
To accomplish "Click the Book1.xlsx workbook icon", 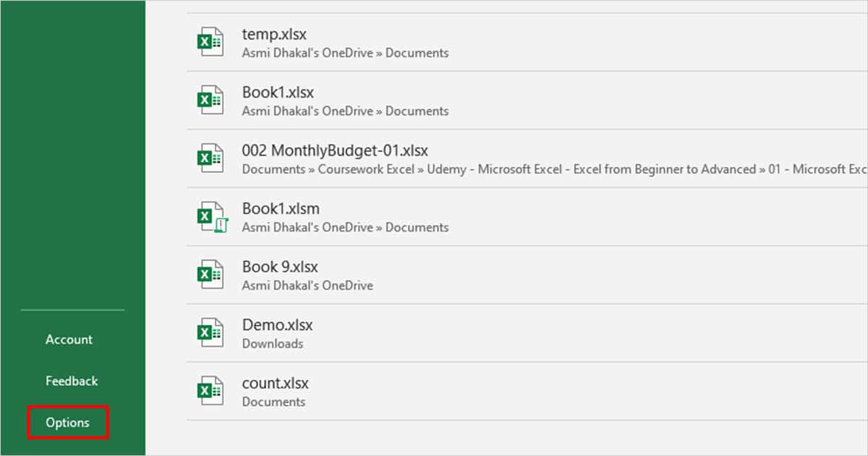I will [210, 98].
